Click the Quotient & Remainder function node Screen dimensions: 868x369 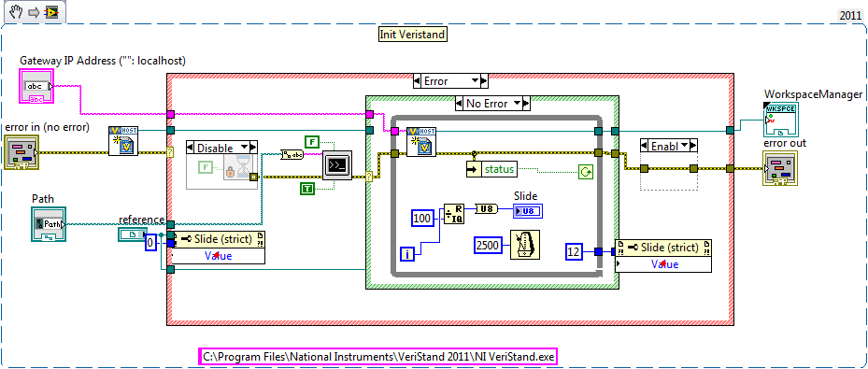pos(453,214)
